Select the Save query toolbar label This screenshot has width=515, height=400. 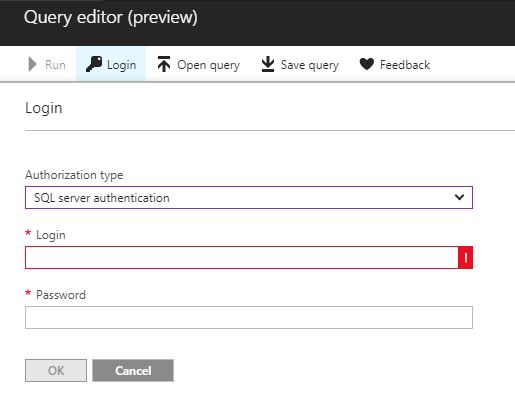310,65
